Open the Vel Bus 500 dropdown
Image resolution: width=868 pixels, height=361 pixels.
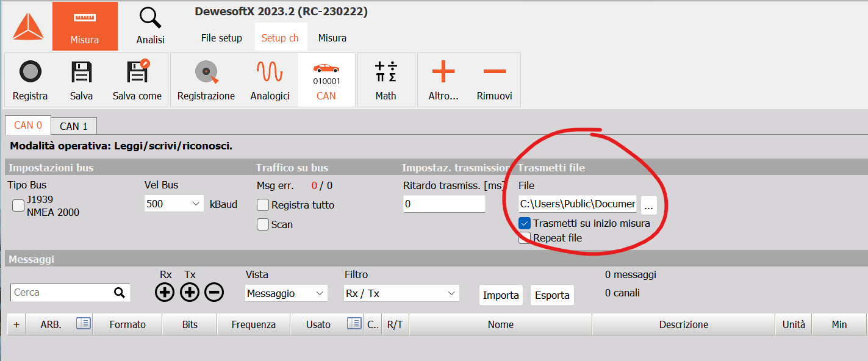tap(174, 204)
